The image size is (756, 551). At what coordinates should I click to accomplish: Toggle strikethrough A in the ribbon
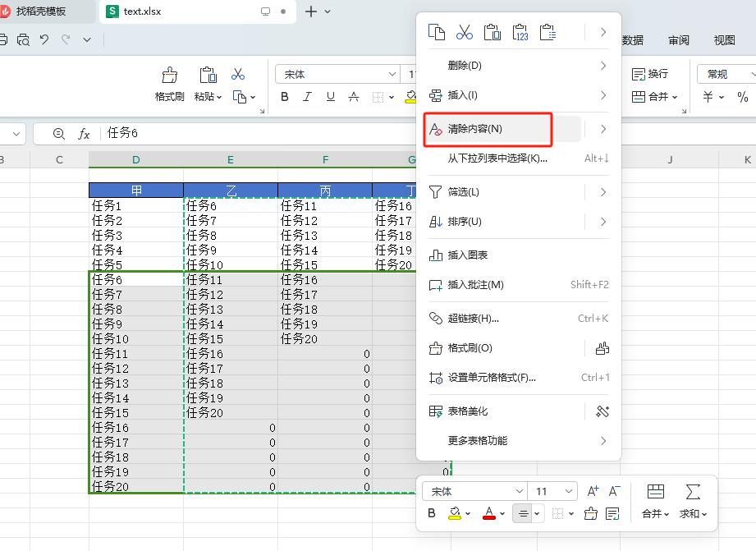click(x=354, y=97)
